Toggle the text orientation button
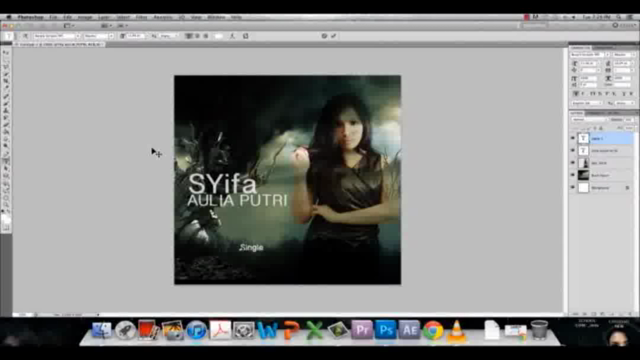The image size is (640, 360). (25, 36)
